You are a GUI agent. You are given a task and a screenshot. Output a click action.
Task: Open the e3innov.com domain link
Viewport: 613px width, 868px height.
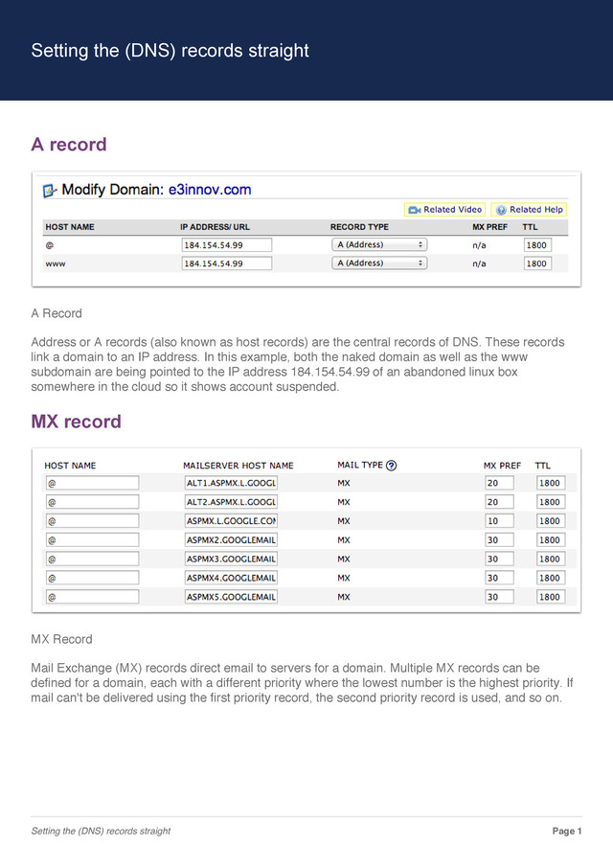point(210,190)
